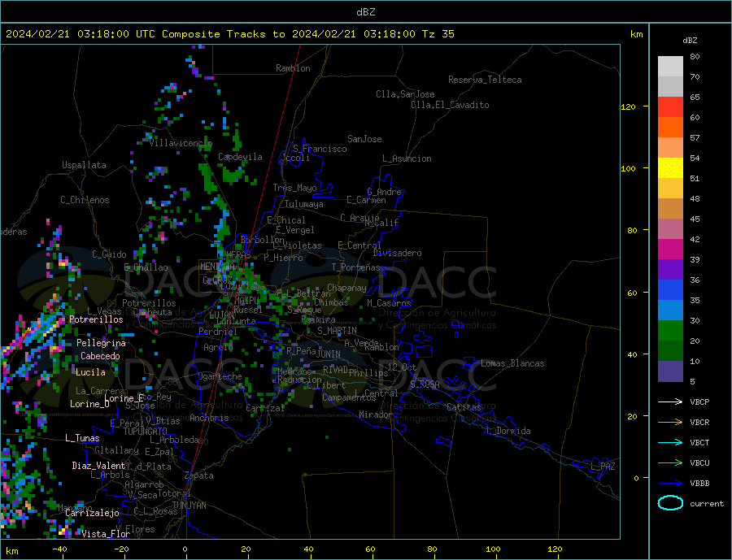732x560 pixels.
Task: Click the Perdriel place label
Action: coord(218,332)
